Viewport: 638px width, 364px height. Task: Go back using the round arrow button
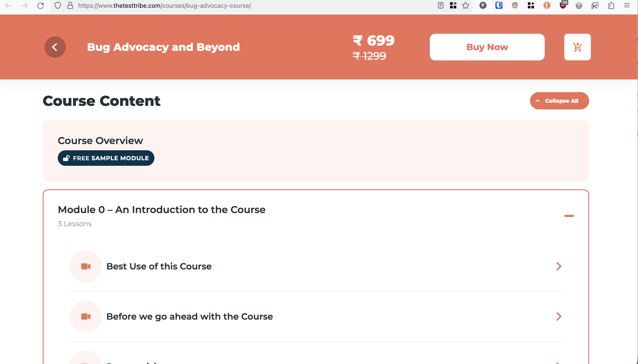tap(55, 47)
